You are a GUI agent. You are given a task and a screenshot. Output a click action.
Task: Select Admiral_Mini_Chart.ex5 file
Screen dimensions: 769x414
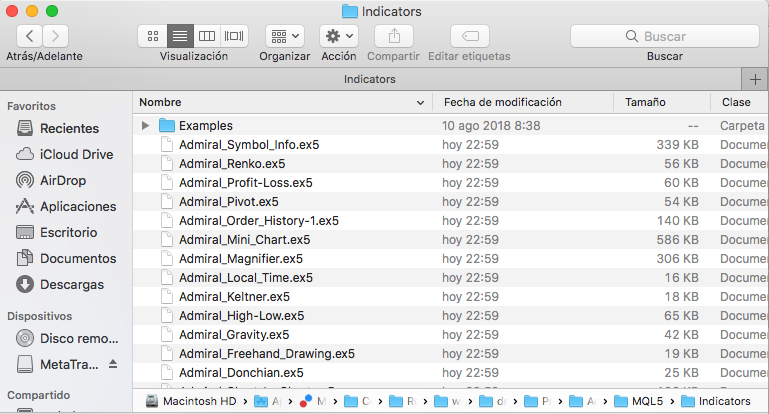[245, 240]
